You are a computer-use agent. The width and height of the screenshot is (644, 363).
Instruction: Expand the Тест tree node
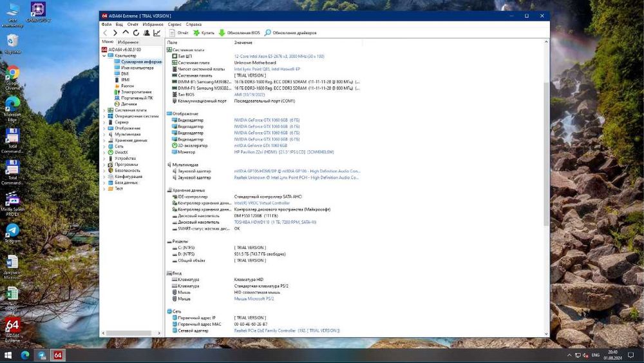coord(104,189)
